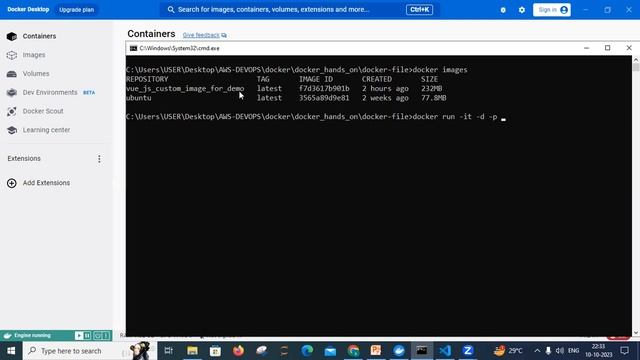Viewport: 640px width, 360px height.
Task: Switch to Docker Desktop taskbar icon
Action: pyautogui.click(x=399, y=351)
